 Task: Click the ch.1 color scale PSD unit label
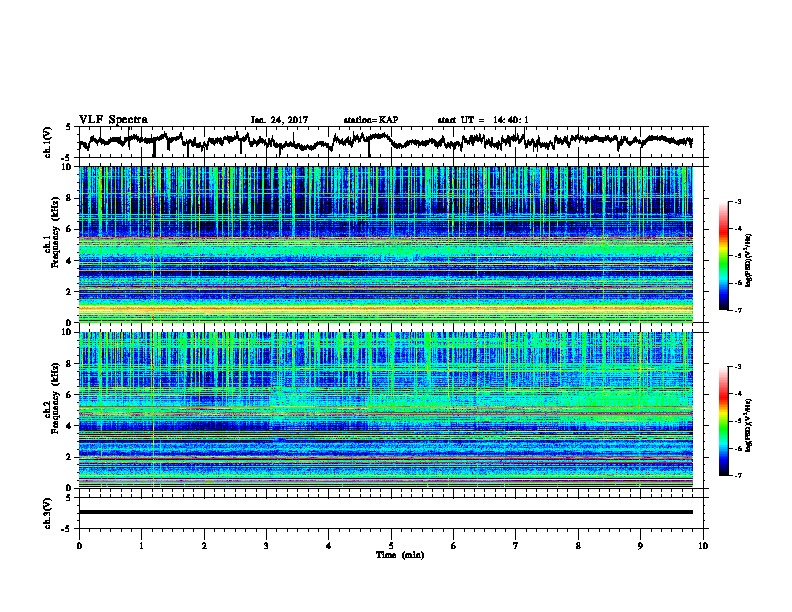pos(749,260)
